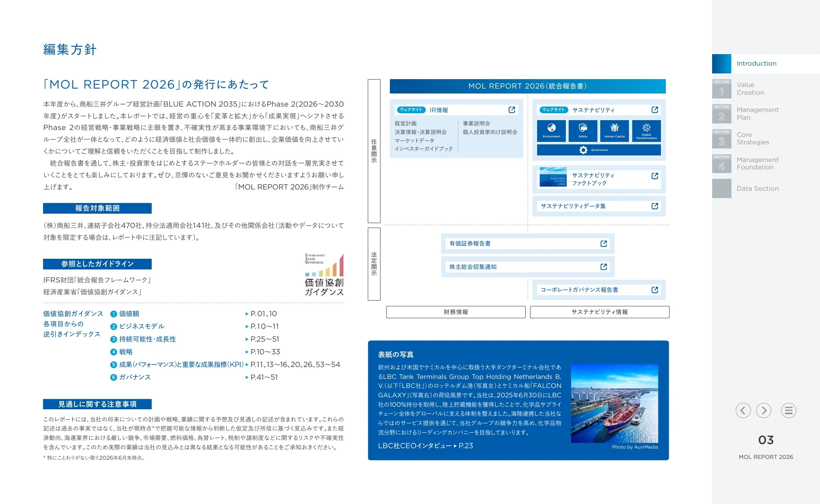Open 有価証券報告書 external link icon

pyautogui.click(x=604, y=244)
